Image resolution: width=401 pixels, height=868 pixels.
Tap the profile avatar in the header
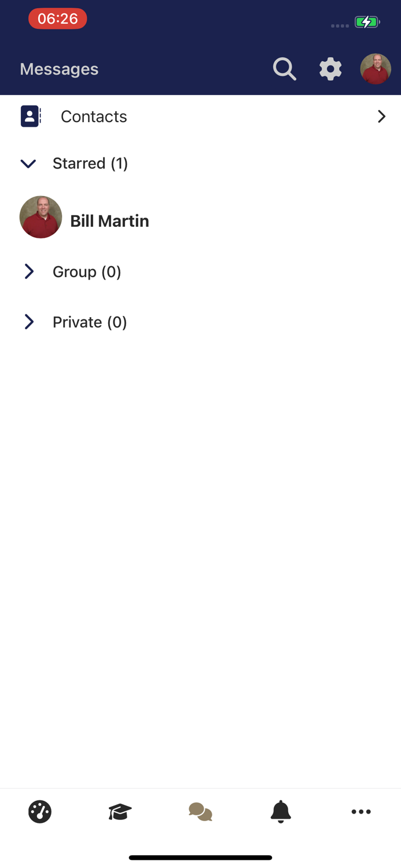pos(376,68)
